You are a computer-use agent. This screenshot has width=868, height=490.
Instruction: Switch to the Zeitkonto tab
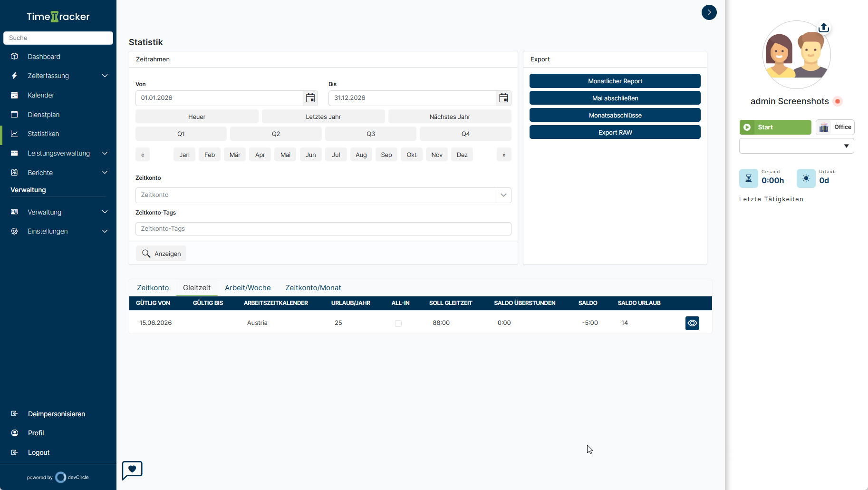153,288
